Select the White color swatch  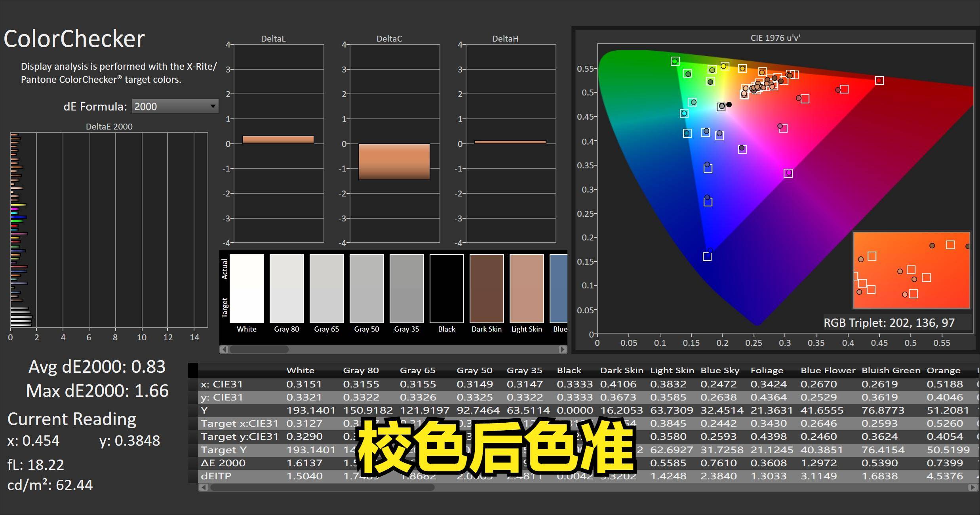(246, 288)
